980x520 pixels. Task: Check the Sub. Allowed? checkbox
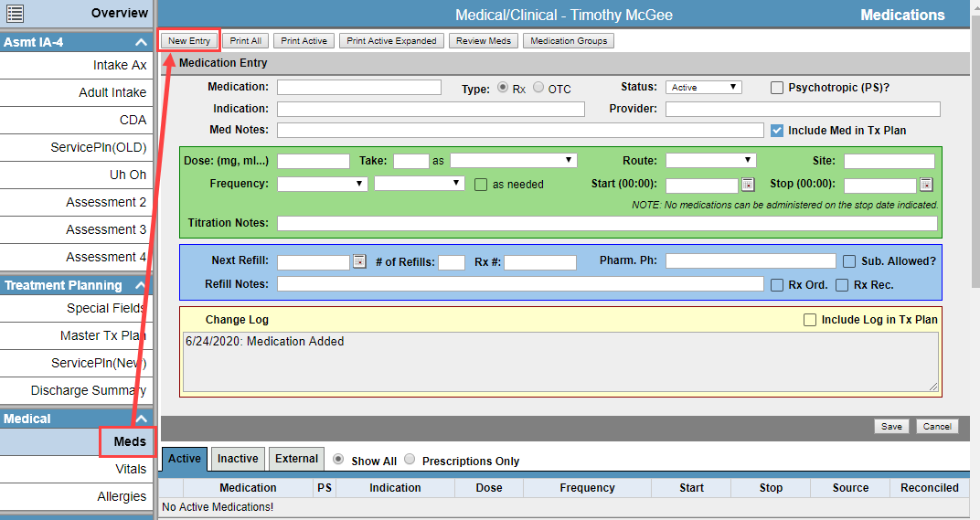849,261
